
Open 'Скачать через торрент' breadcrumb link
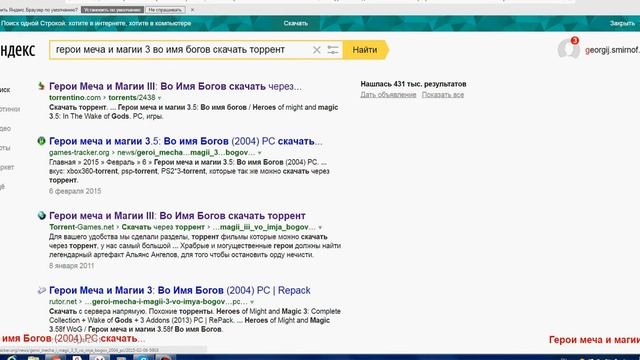tap(163, 227)
